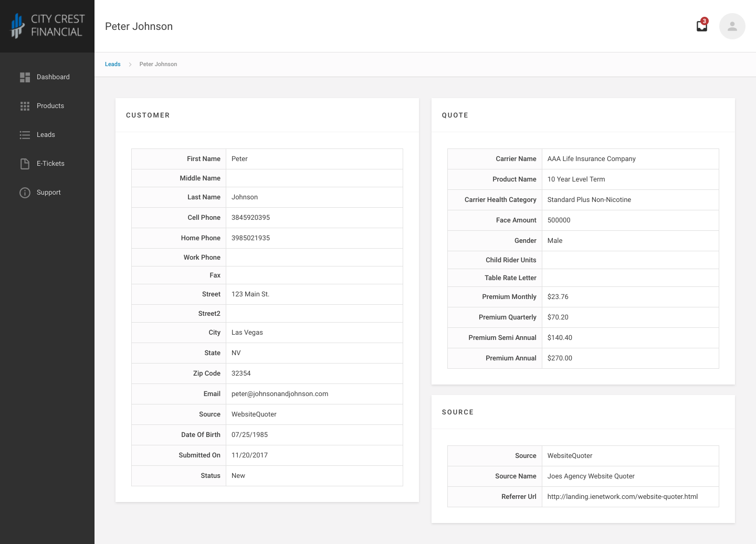Click the Leads breadcrumb link
The height and width of the screenshot is (544, 756).
[113, 64]
